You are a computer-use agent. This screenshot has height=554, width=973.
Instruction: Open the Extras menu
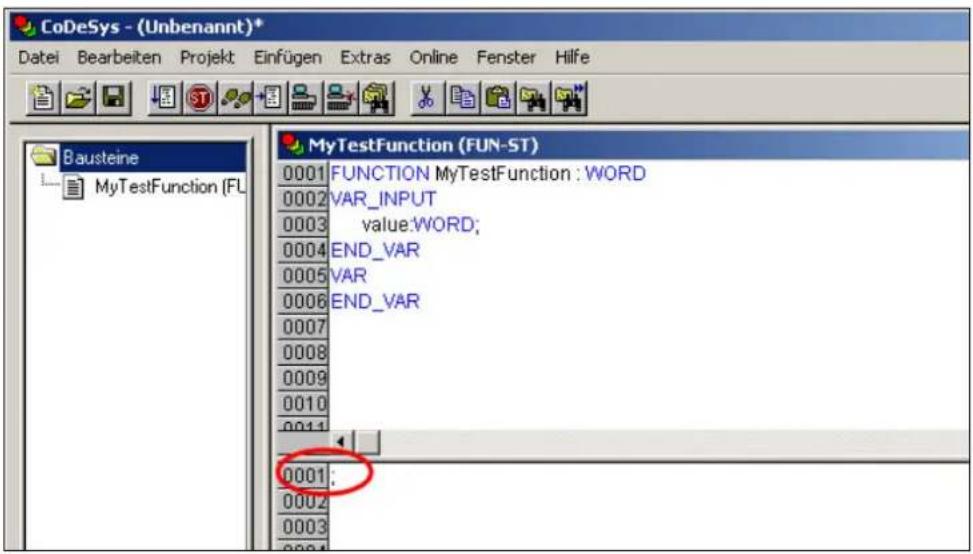365,58
